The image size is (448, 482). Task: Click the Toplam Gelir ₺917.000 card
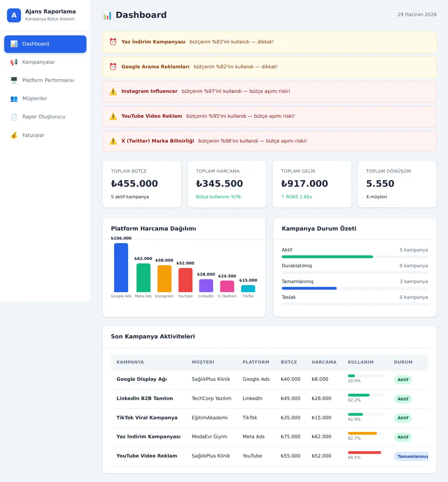(x=312, y=184)
